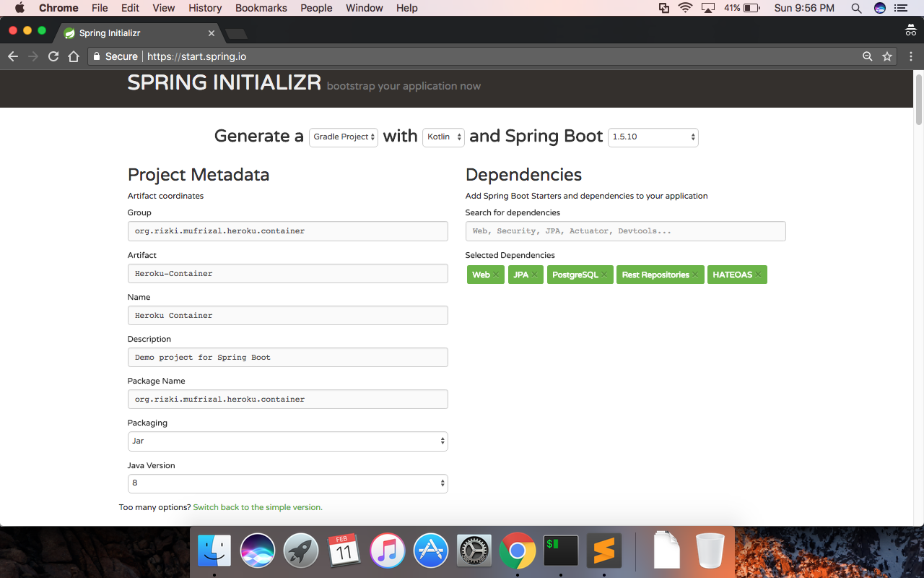Open App Store from the dock
This screenshot has width=924, height=578.
pyautogui.click(x=431, y=551)
